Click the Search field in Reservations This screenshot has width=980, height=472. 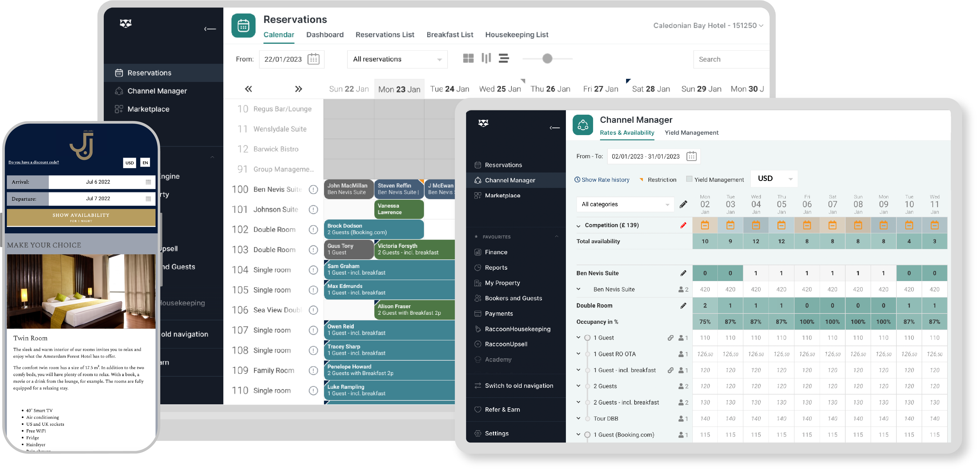731,59
